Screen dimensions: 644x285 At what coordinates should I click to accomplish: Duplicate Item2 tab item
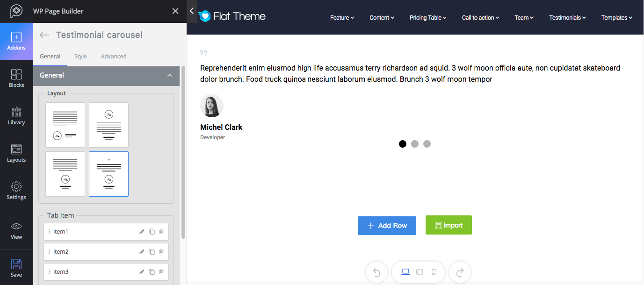pyautogui.click(x=152, y=252)
